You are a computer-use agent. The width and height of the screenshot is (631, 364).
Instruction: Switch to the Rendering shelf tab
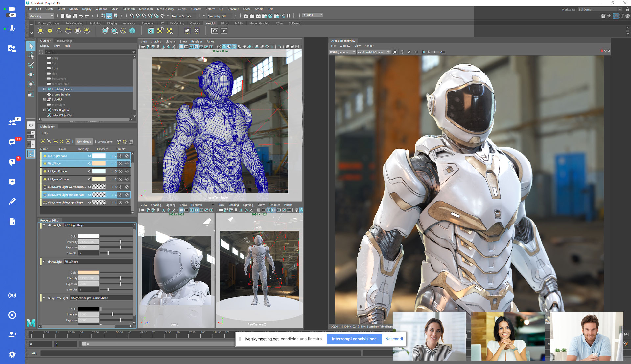(x=148, y=23)
